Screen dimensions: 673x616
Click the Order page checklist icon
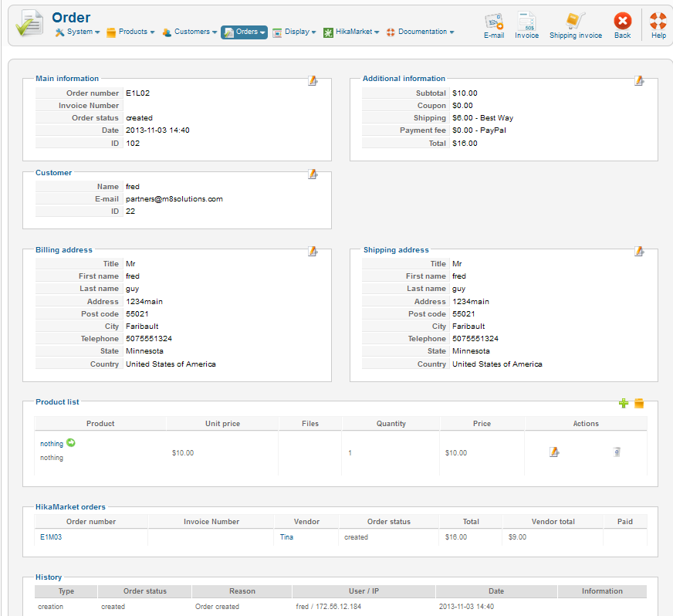click(x=29, y=24)
